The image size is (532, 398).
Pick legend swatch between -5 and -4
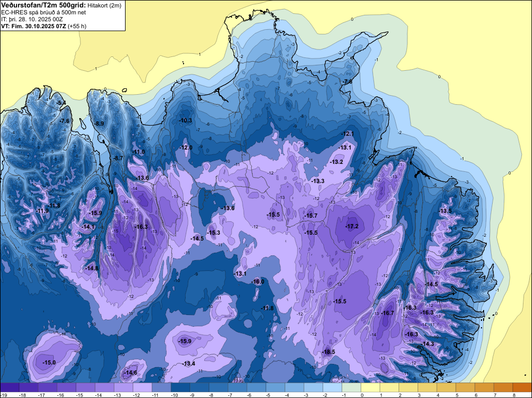276,387
